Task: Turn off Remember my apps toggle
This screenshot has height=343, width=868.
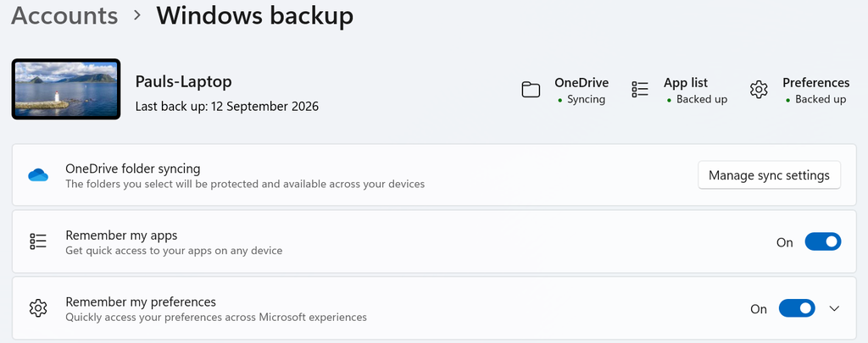Action: point(822,241)
